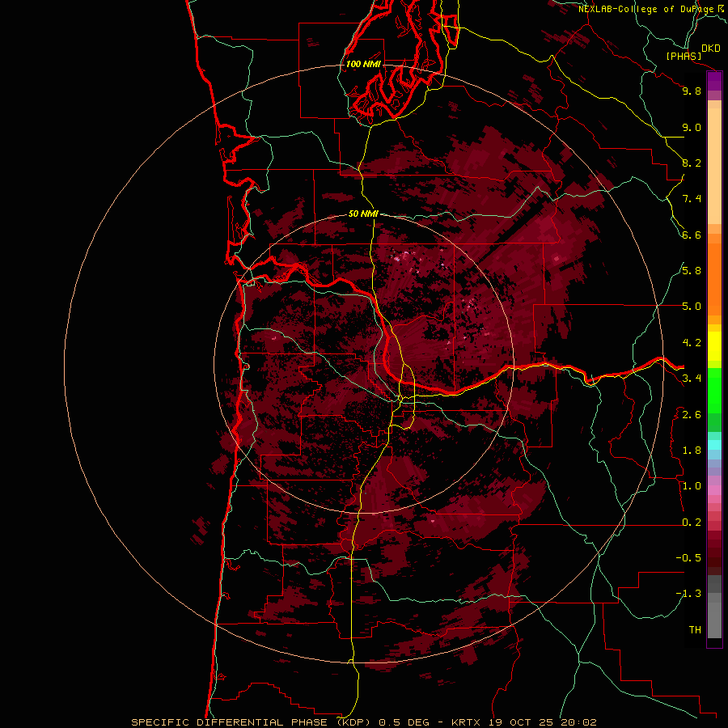Click the pink segment of the color bar
Viewport: 728px width, 728px height.
pyautogui.click(x=714, y=490)
